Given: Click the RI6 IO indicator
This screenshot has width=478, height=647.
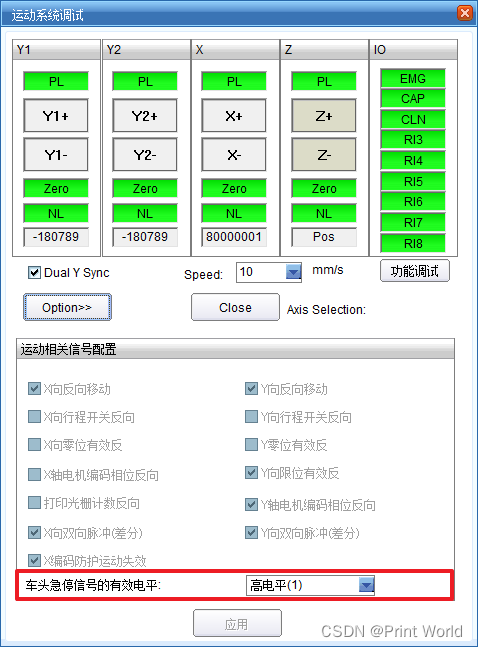Looking at the screenshot, I should [413, 202].
